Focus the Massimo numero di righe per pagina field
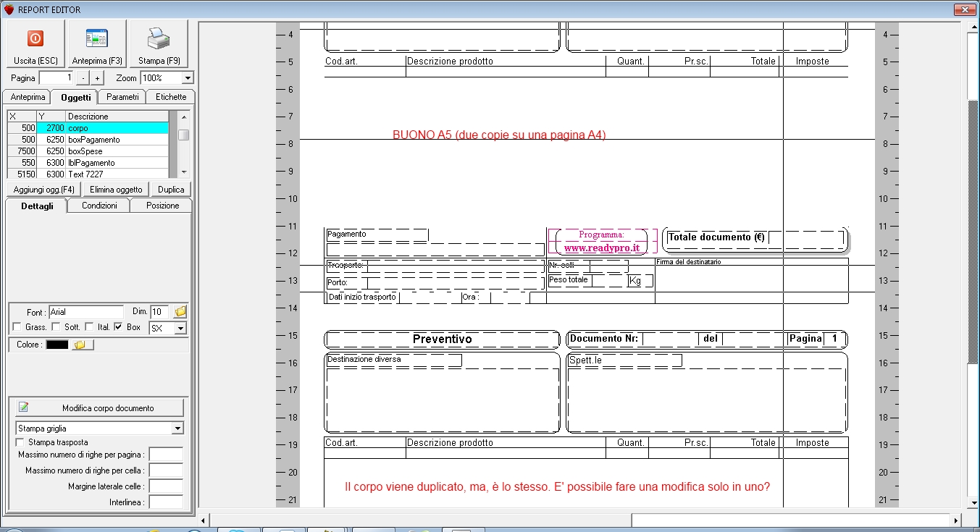980x532 pixels. coord(166,455)
